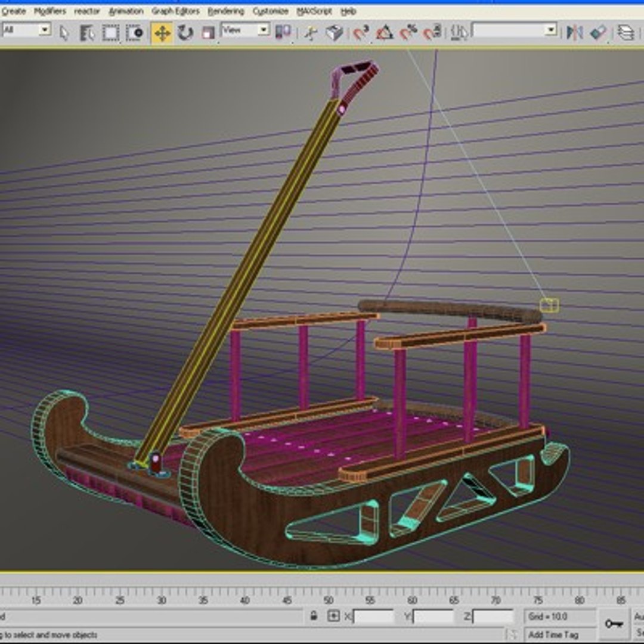
Task: Open the Create menu
Action: click(14, 11)
